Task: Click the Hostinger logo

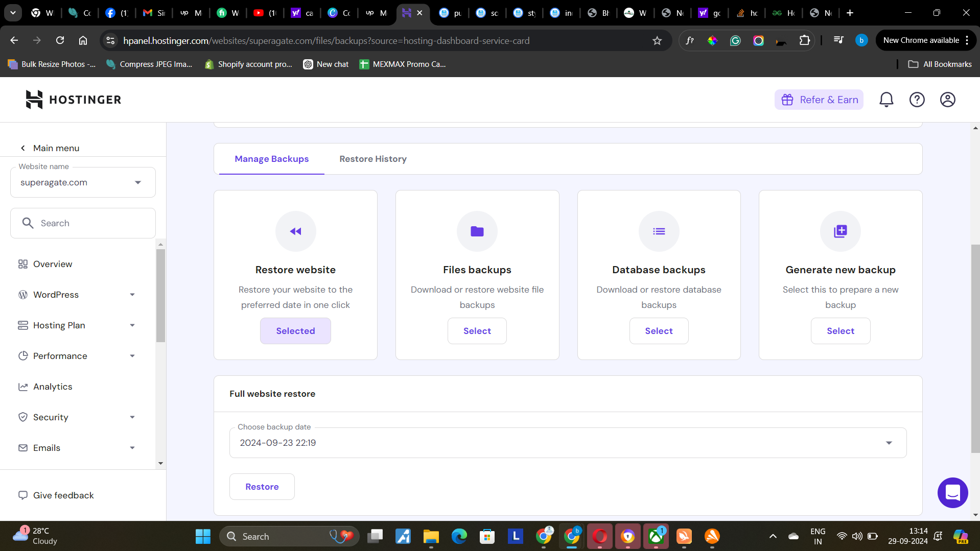Action: click(x=73, y=100)
